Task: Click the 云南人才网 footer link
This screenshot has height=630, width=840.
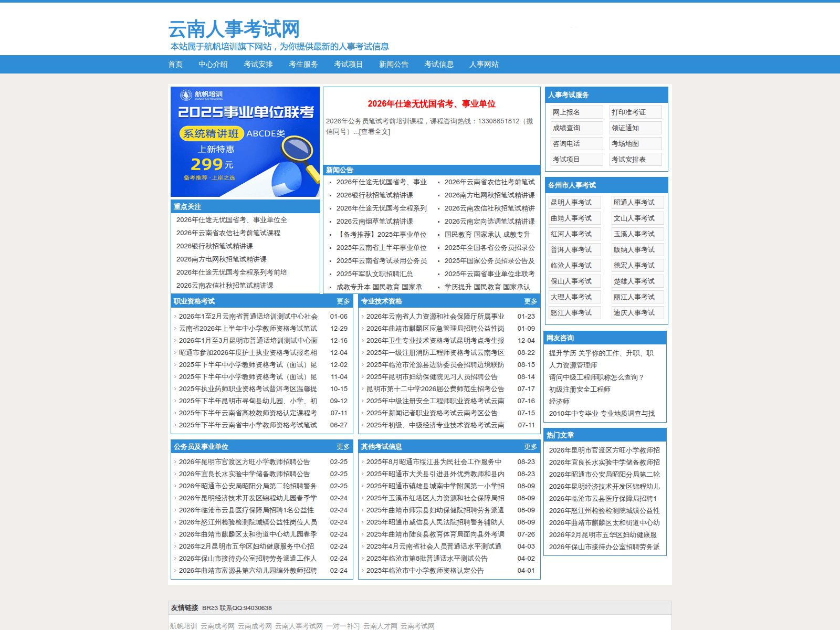Action: click(x=380, y=626)
